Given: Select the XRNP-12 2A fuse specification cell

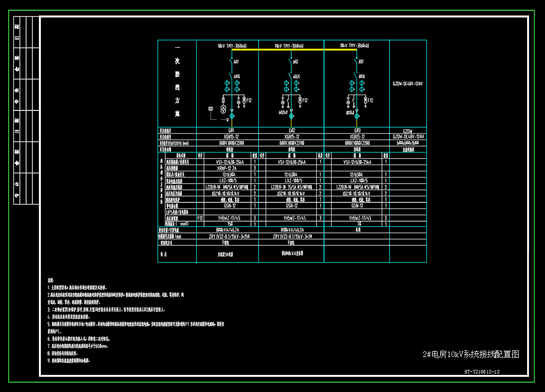Looking at the screenshot, I should (x=228, y=168).
